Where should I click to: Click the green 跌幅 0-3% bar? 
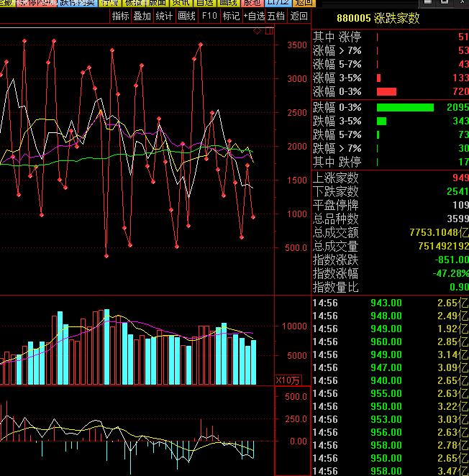(405, 107)
